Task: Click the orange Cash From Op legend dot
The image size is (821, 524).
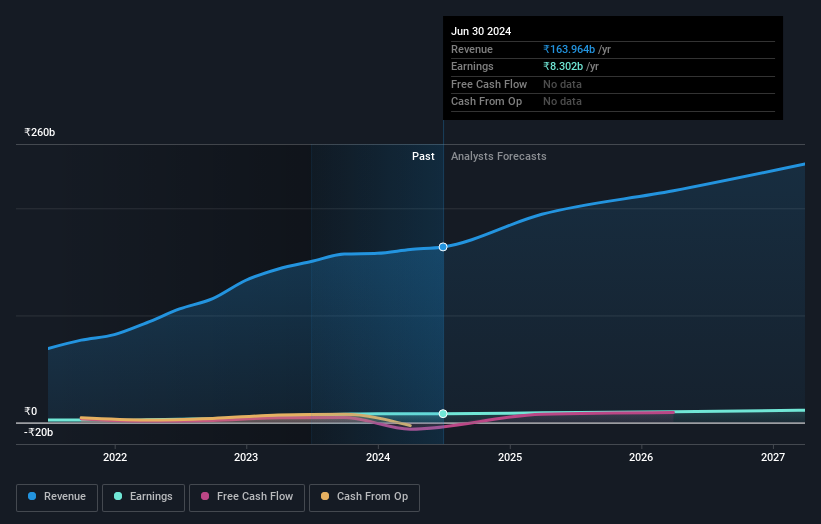Action: coord(325,496)
